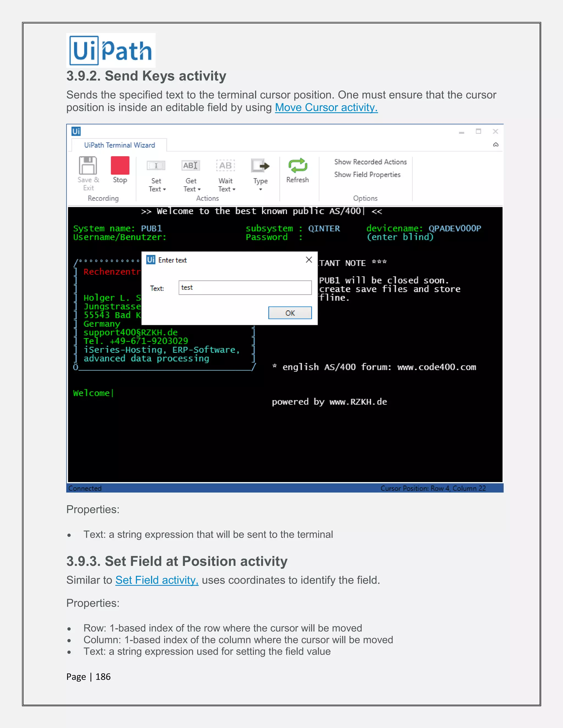This screenshot has width=563, height=728.
Task: Click the Type action icon
Action: point(260,166)
